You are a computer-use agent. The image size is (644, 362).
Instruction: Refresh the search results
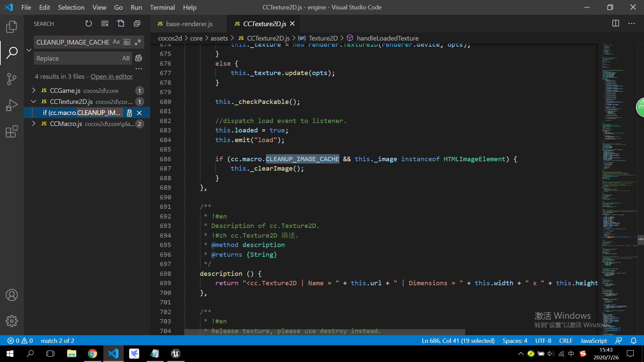coord(89,23)
